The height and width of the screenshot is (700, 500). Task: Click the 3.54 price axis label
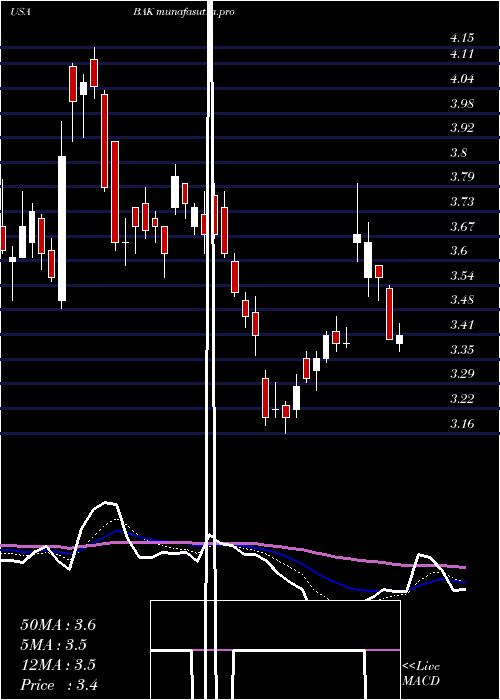click(x=462, y=275)
